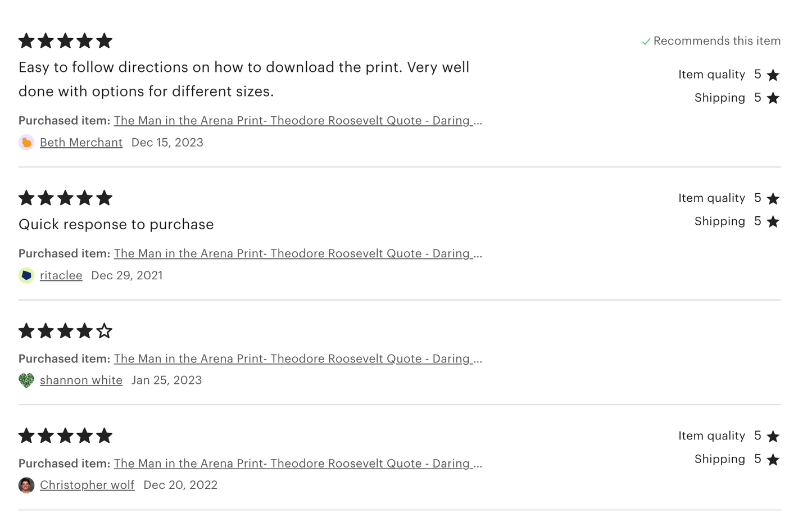Click Christopher wolf's profile photo
This screenshot has width=812, height=531.
[26, 485]
